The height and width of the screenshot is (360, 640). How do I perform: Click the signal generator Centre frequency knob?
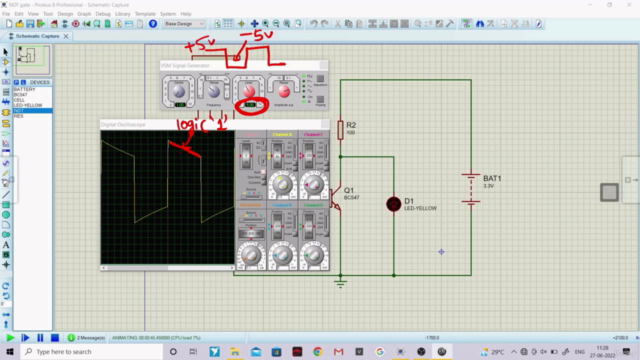tap(179, 92)
